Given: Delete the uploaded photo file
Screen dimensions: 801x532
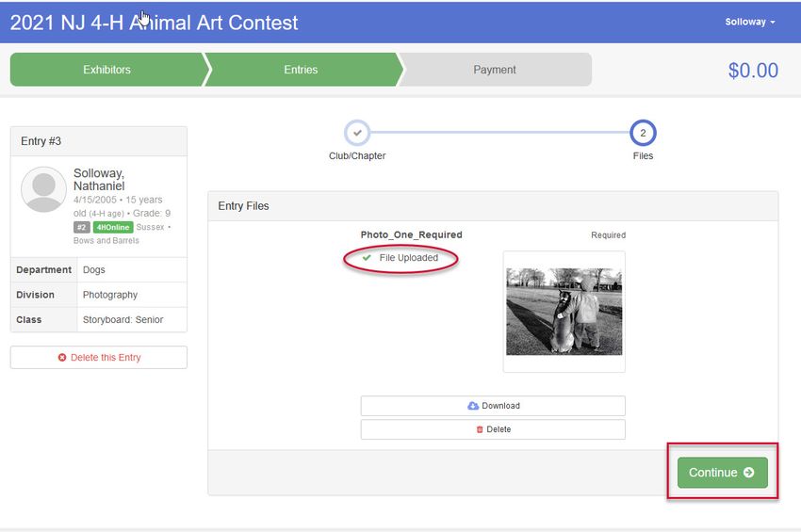Looking at the screenshot, I should (x=493, y=429).
